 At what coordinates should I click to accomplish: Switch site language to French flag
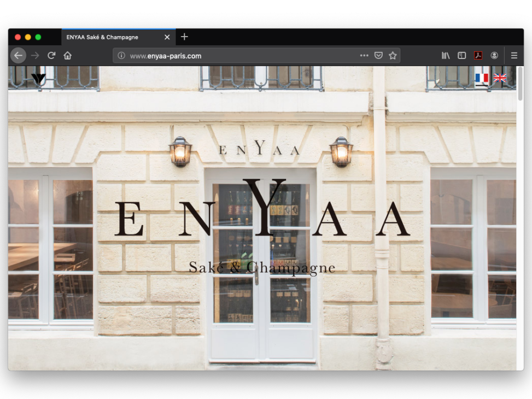coord(482,78)
